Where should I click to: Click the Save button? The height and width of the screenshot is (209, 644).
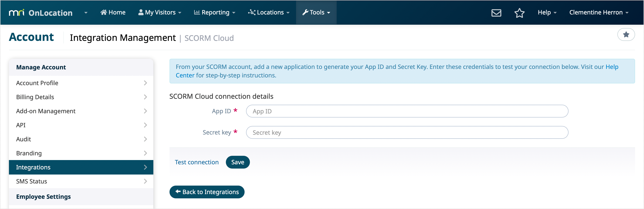(x=238, y=162)
